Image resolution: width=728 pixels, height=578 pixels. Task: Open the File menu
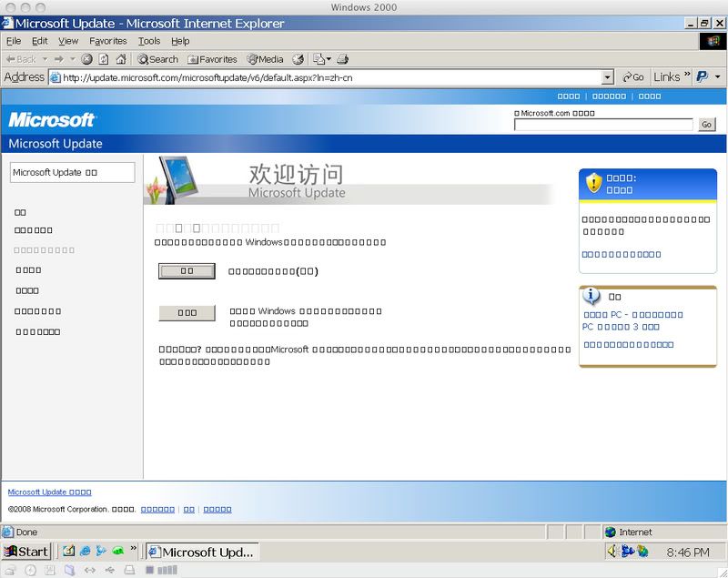[14, 41]
